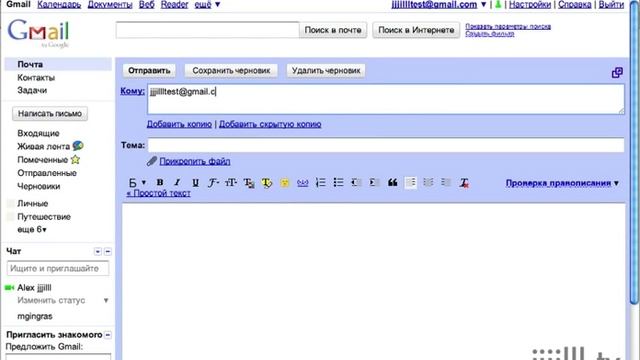Open Веб from the top bar

(147, 4)
